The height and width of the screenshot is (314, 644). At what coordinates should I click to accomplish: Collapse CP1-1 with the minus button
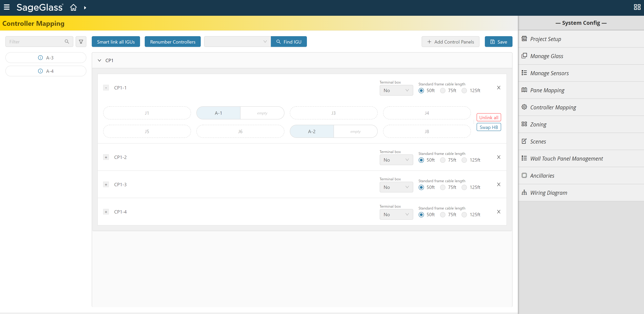point(106,88)
